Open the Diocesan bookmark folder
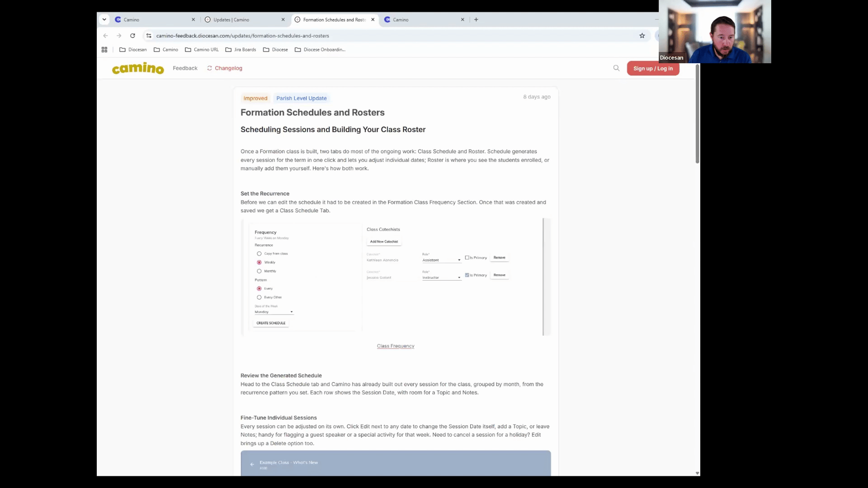 [x=133, y=50]
